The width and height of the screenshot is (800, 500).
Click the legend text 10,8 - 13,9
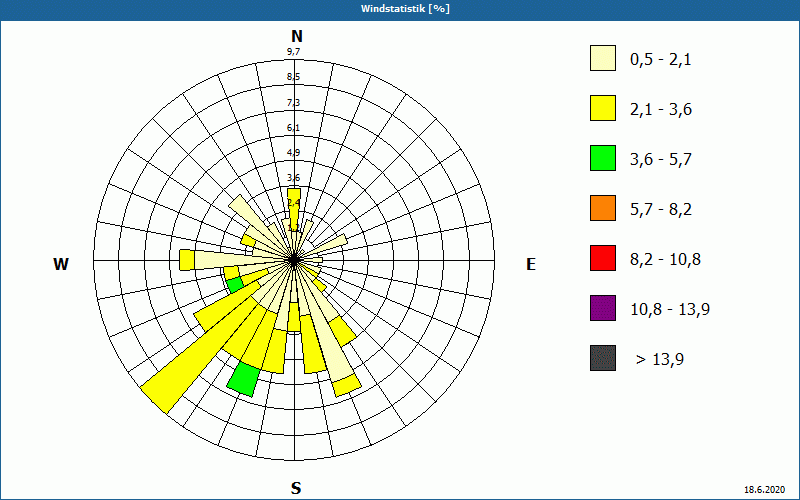click(670, 310)
